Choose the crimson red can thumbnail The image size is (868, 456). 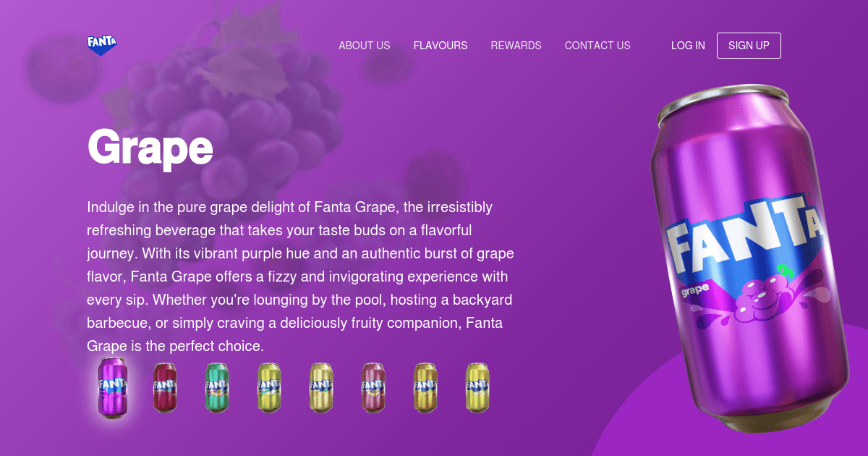point(165,388)
